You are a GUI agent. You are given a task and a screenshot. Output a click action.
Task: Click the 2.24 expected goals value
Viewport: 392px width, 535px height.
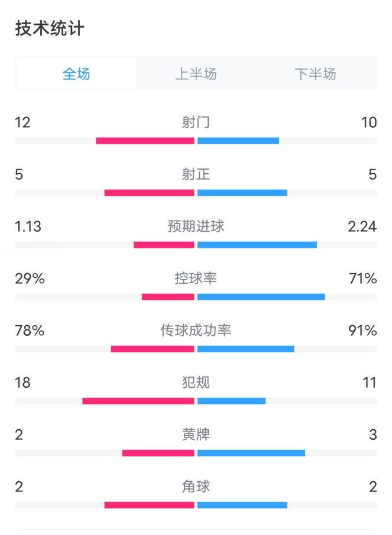(x=362, y=226)
